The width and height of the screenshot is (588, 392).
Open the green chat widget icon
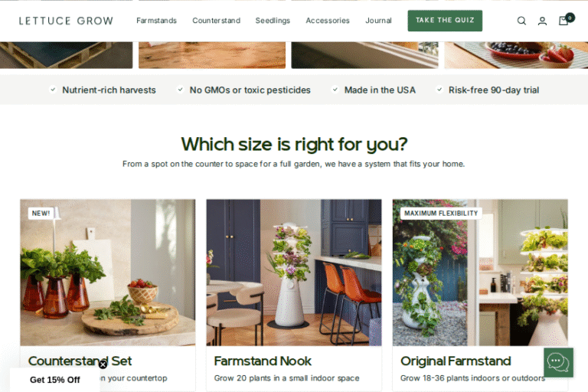tap(558, 362)
